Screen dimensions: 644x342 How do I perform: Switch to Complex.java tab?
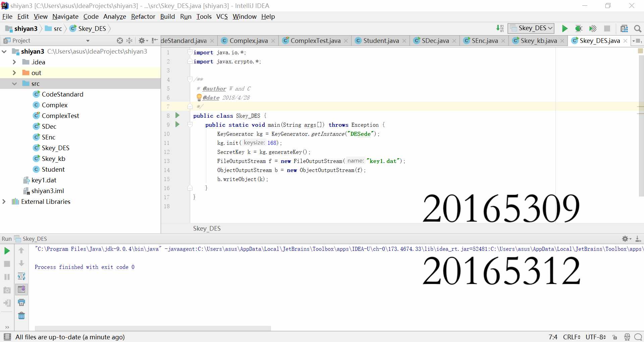[249, 41]
